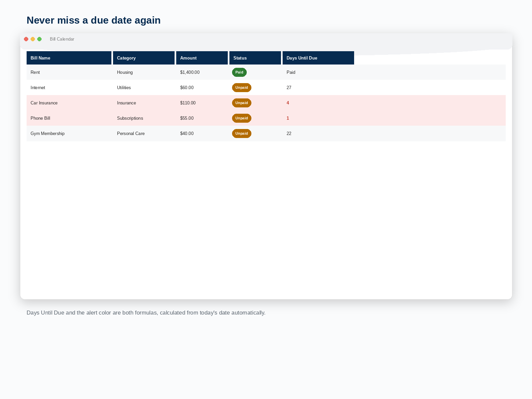Screen dimensions: 532x399
Task: Select the Car Insurance bill name cell
Action: point(44,103)
